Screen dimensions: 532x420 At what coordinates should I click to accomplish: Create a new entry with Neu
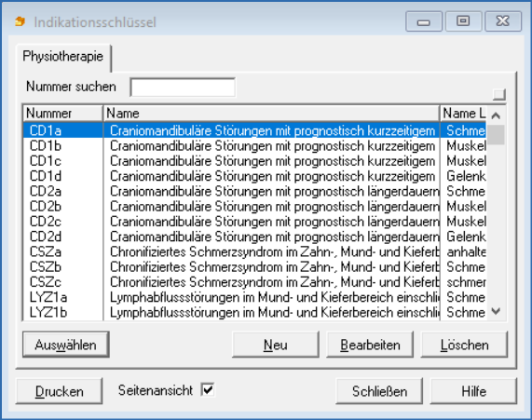coord(276,345)
